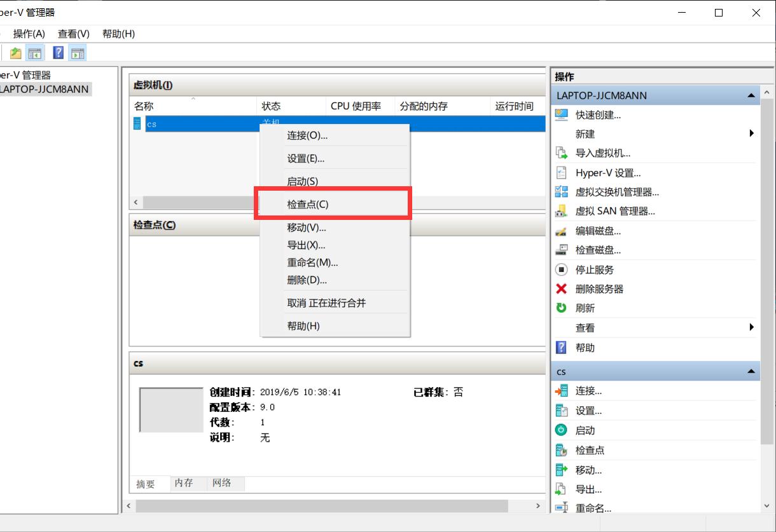
Task: Click the 导出 icon under cs actions
Action: pyautogui.click(x=561, y=489)
